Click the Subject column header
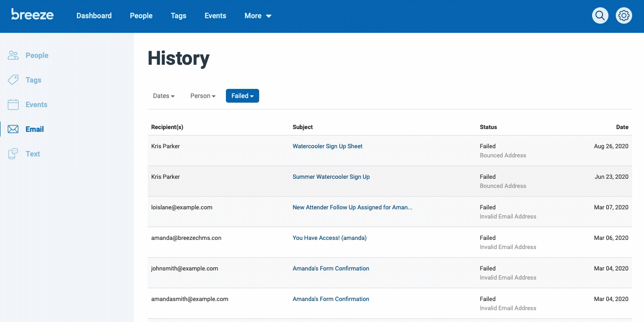The width and height of the screenshot is (644, 322). tap(302, 127)
